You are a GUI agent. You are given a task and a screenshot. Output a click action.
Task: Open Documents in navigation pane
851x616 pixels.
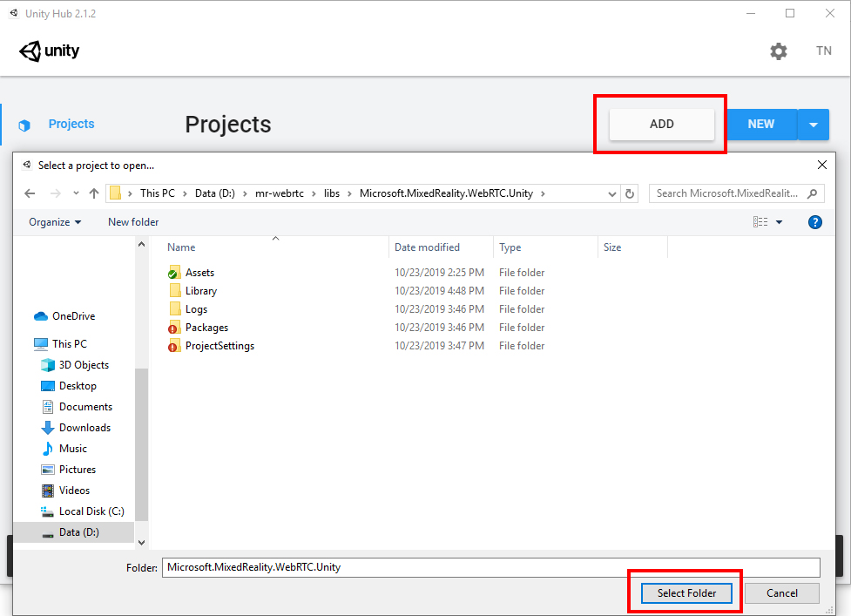click(x=77, y=407)
